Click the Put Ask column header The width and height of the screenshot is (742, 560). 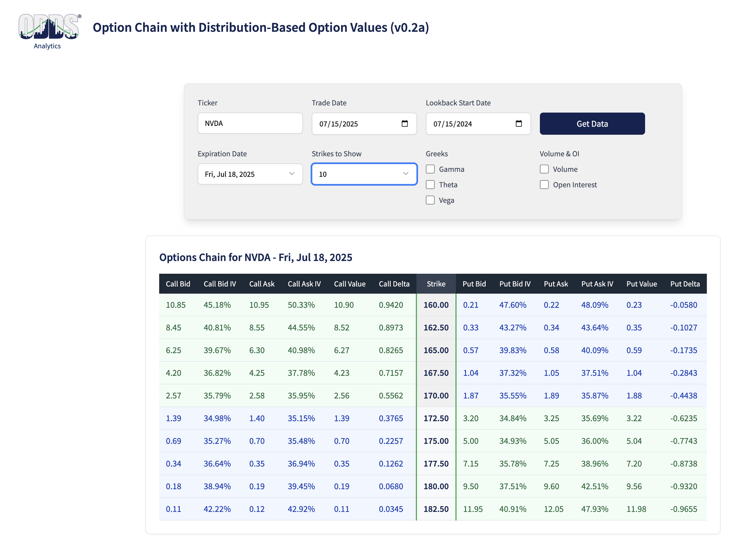(556, 284)
